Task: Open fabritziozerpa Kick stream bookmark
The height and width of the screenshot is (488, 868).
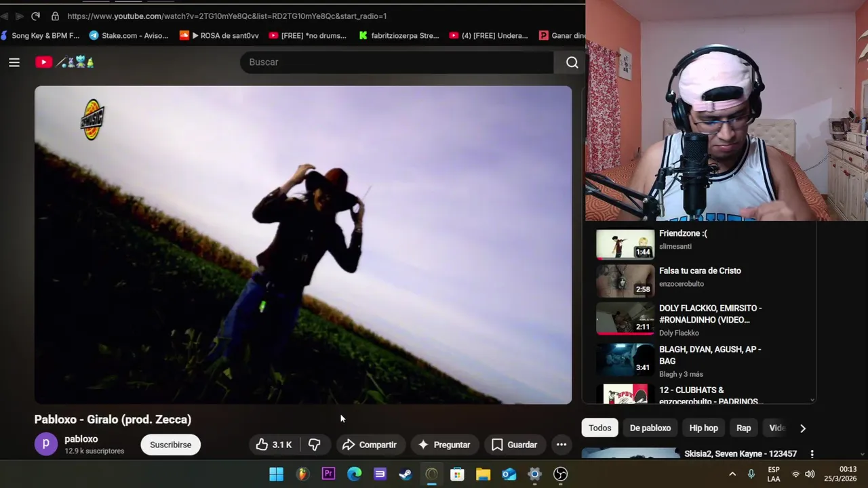Action: (x=399, y=35)
